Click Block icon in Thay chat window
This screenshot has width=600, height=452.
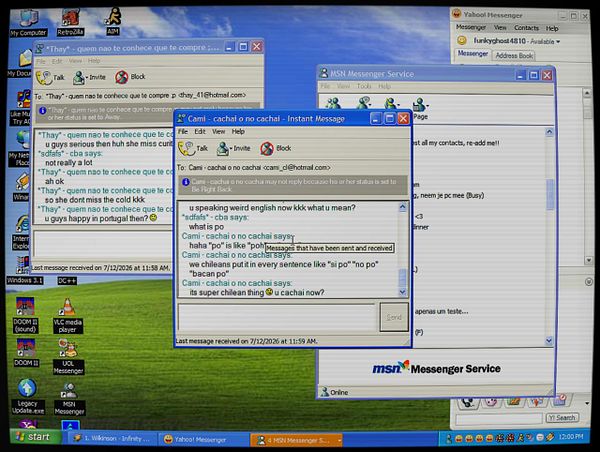click(122, 77)
